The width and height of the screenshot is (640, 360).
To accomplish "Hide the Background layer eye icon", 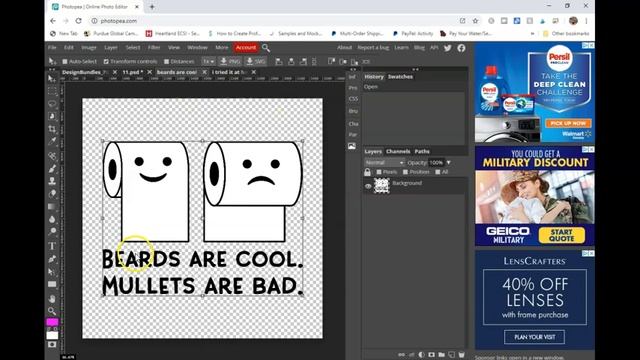I will (368, 186).
